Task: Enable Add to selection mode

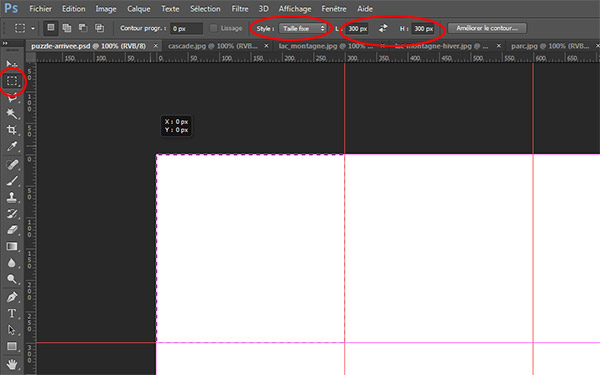Action: click(67, 28)
